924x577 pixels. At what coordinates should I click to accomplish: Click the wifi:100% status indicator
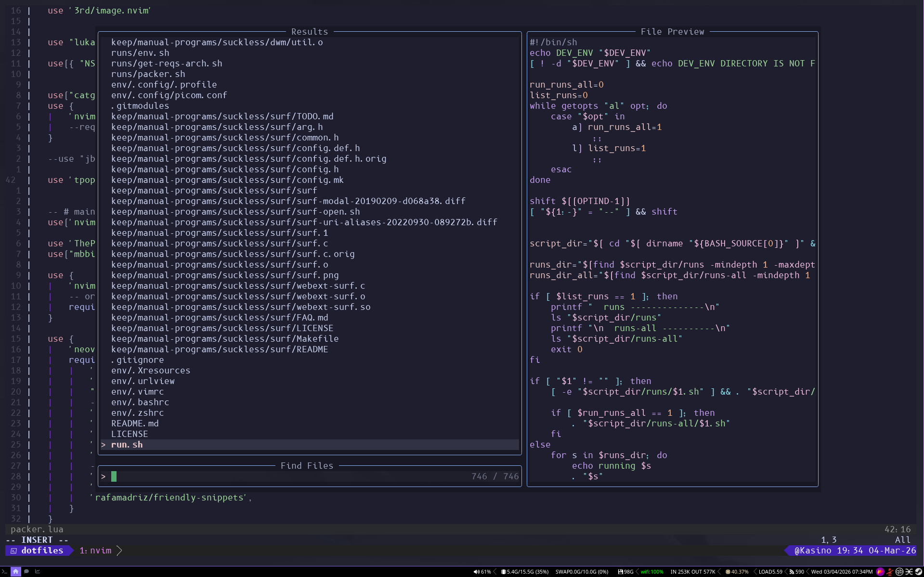(651, 572)
